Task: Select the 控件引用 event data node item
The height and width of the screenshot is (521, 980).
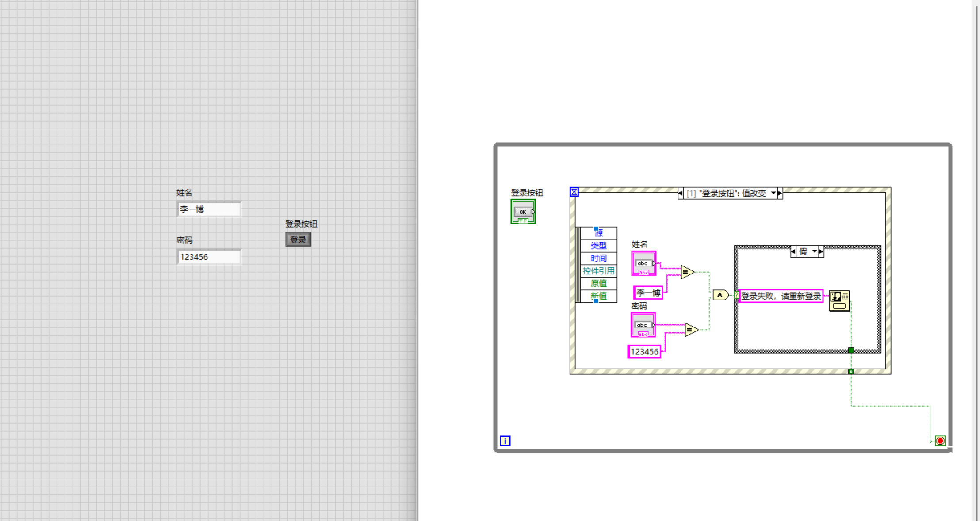Action: [x=598, y=271]
